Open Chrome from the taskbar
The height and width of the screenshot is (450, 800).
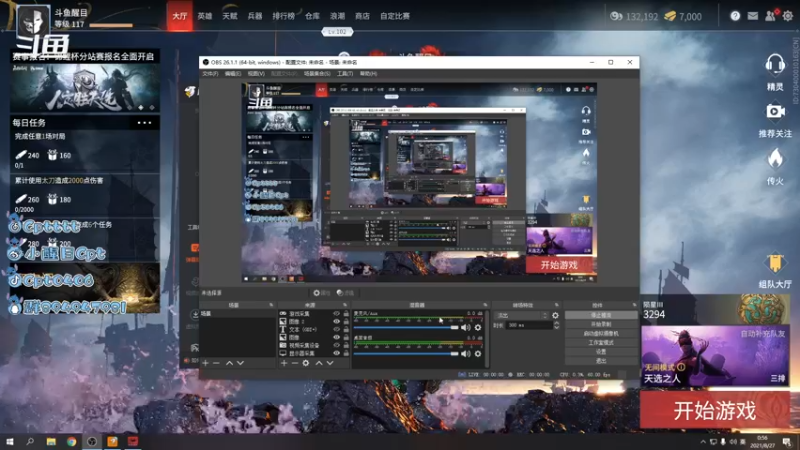click(x=71, y=441)
